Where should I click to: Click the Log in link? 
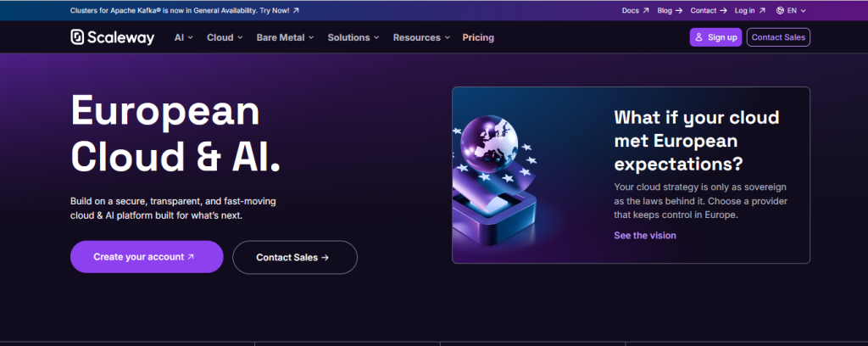click(x=750, y=10)
